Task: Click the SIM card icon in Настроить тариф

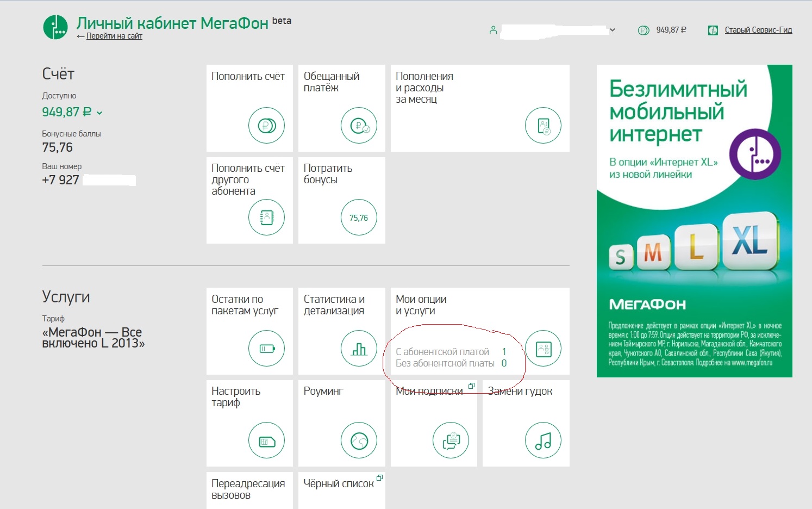Action: click(266, 440)
